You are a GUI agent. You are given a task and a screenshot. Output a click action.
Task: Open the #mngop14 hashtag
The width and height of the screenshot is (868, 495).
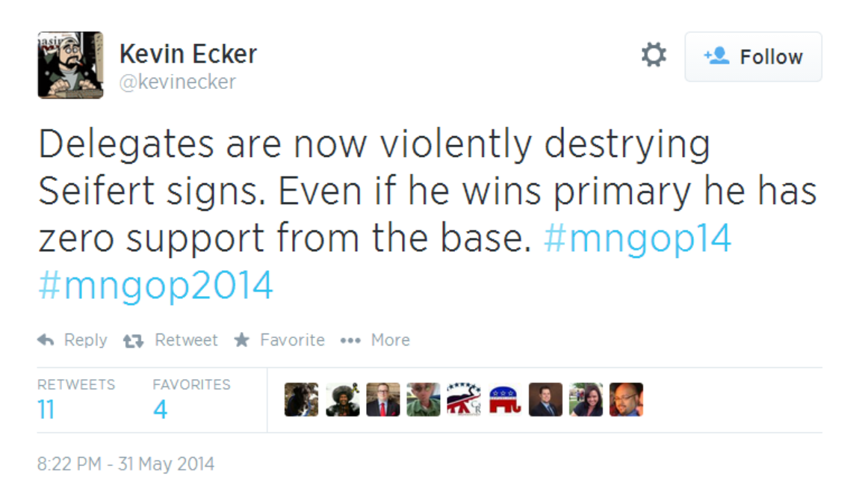click(637, 239)
